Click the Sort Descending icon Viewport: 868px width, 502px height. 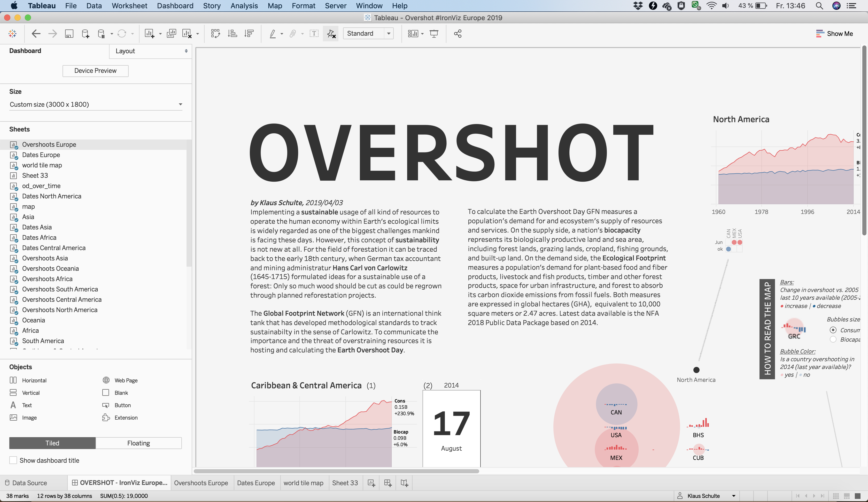point(249,33)
